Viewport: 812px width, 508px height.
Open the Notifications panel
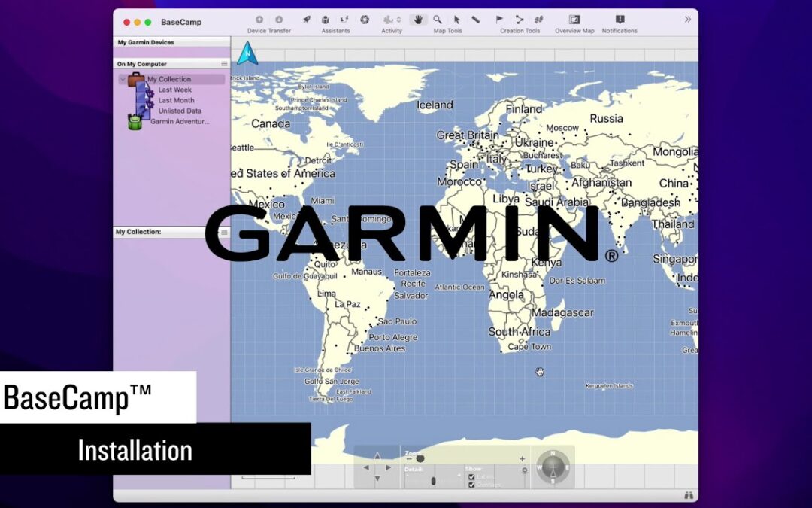(620, 20)
